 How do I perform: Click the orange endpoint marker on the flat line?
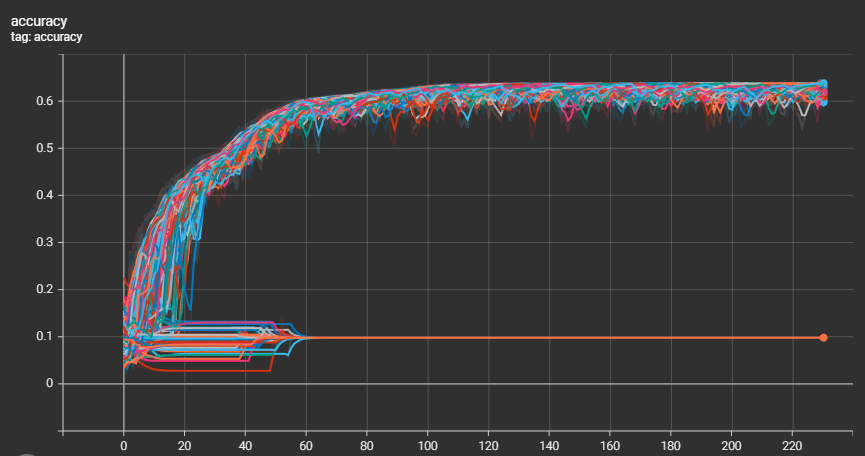click(x=823, y=337)
